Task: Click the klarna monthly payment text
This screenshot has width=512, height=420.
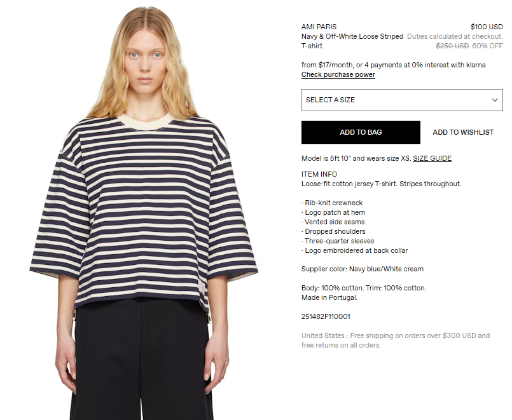Action: 394,65
